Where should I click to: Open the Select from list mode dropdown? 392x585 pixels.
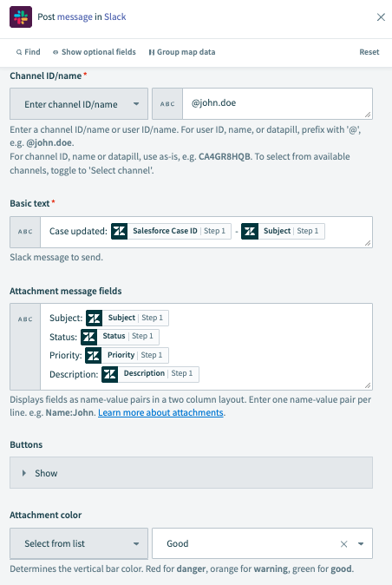pyautogui.click(x=79, y=543)
